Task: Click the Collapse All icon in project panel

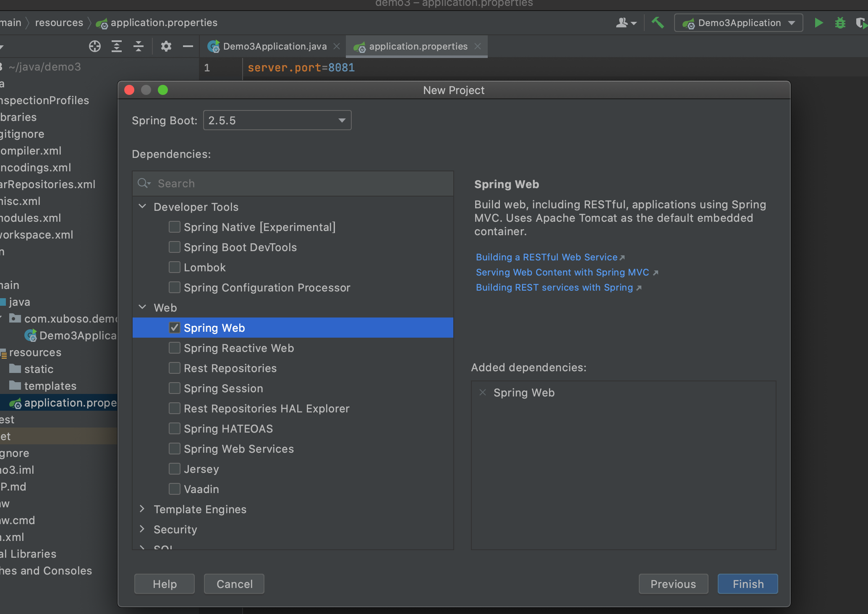Action: click(139, 46)
